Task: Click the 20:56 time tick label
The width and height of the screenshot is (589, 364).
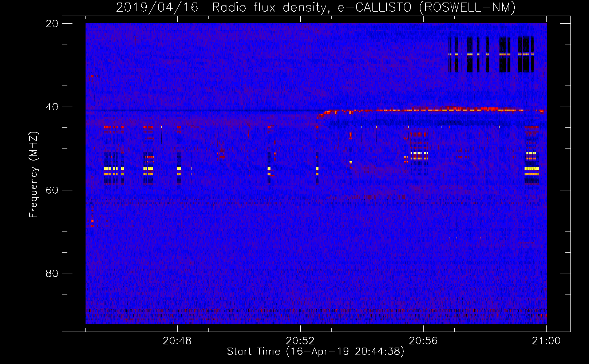Action: 423,341
